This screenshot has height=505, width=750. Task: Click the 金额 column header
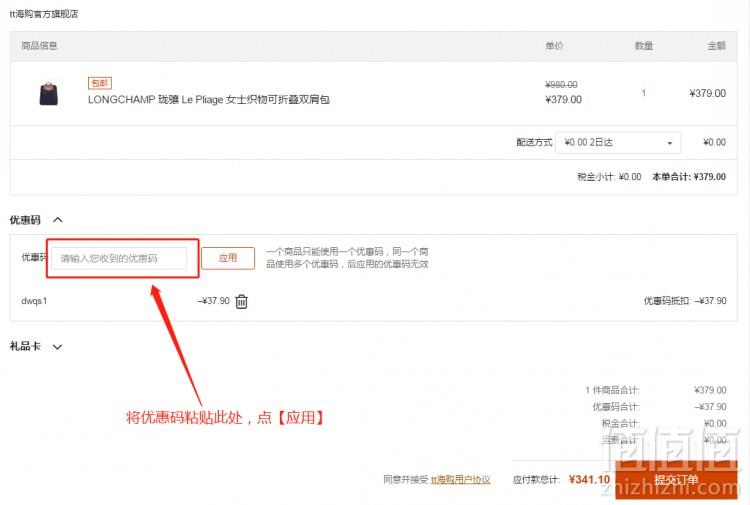717,46
